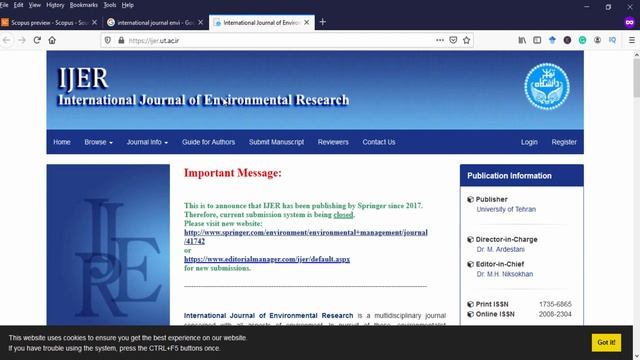This screenshot has height=360, width=640.
Task: Dismiss cookie notice with Got it! button
Action: [x=606, y=342]
